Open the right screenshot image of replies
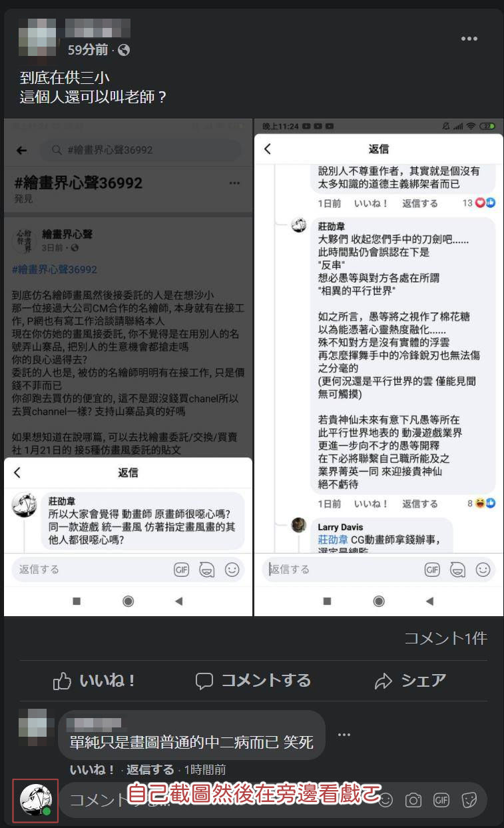504x828 pixels. pos(379,367)
